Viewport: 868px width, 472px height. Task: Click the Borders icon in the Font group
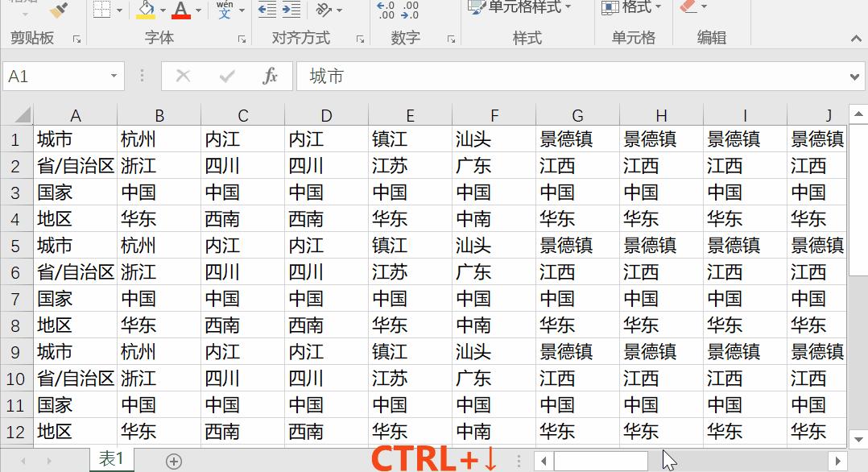101,10
